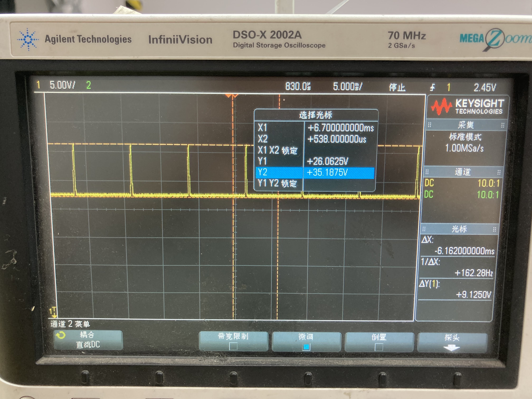
Task: Click the green channel 2 indicator
Action: pos(89,85)
